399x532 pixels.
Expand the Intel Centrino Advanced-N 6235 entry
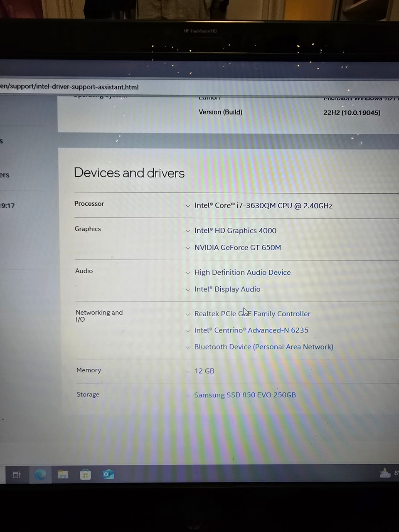tap(188, 331)
